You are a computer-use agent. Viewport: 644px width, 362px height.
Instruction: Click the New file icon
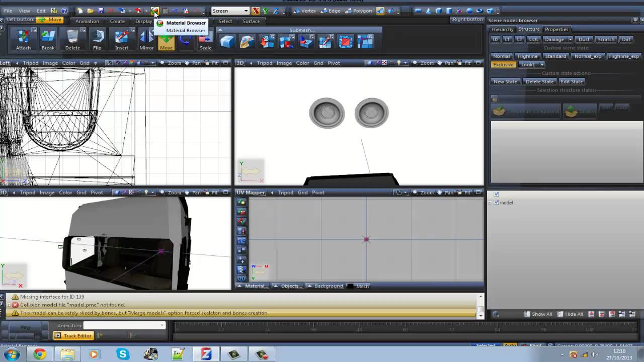tap(79, 11)
